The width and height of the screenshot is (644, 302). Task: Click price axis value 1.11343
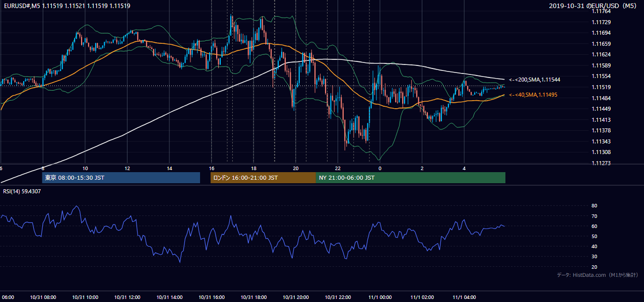click(x=601, y=141)
